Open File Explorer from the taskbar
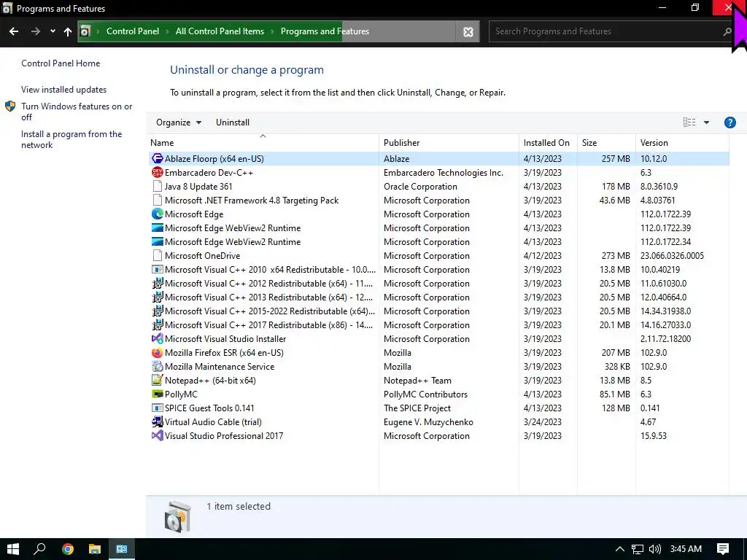The image size is (747, 560). click(x=95, y=549)
